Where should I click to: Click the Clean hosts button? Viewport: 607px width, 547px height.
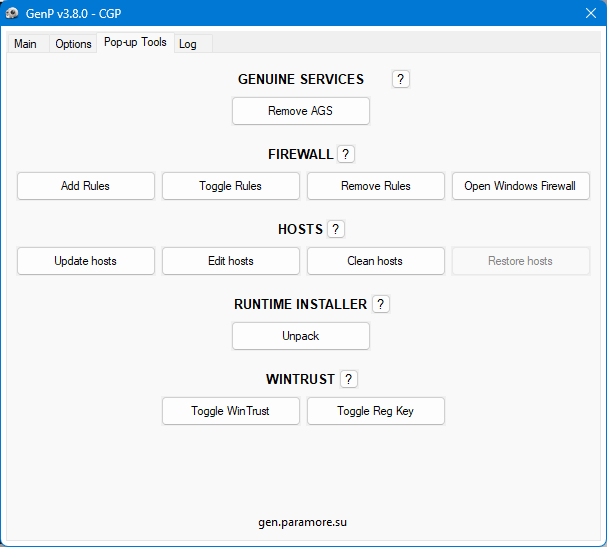tap(376, 261)
